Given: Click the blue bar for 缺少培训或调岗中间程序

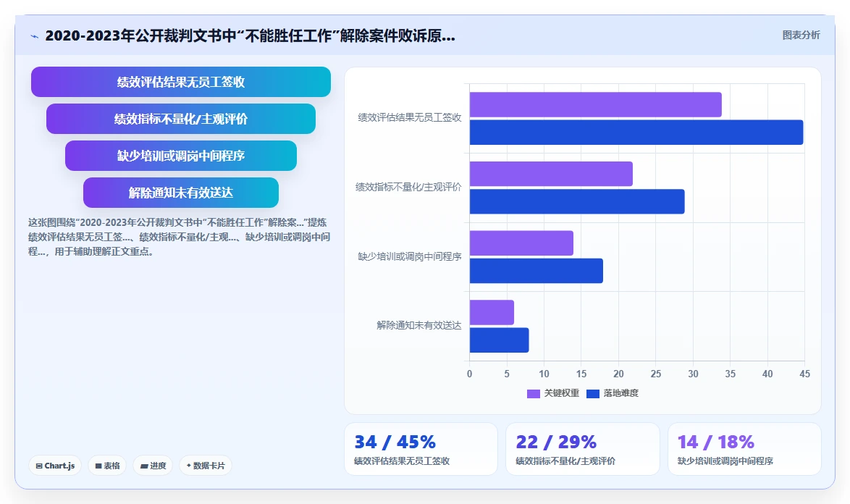Looking at the screenshot, I should (536, 271).
